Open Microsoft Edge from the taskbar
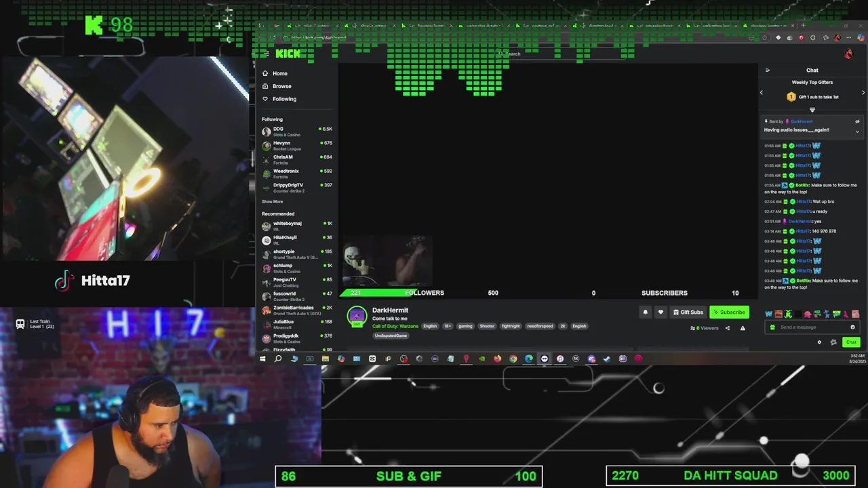Screen dimensions: 868x488 click(x=529, y=359)
